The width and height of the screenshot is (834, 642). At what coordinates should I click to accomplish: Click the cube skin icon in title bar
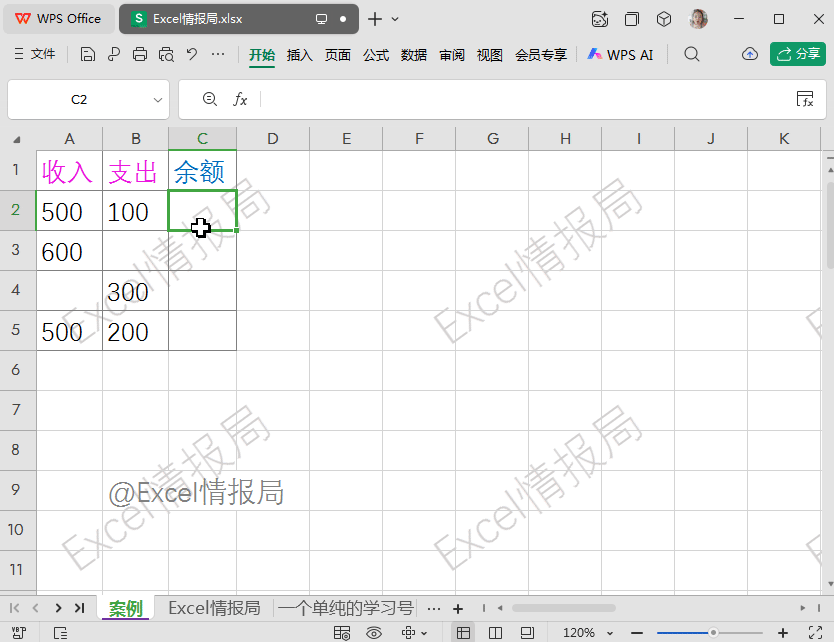tap(663, 20)
